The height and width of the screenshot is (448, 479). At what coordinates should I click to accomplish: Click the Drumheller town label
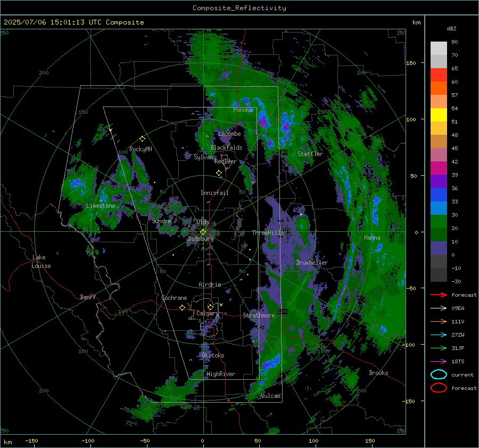coord(312,263)
